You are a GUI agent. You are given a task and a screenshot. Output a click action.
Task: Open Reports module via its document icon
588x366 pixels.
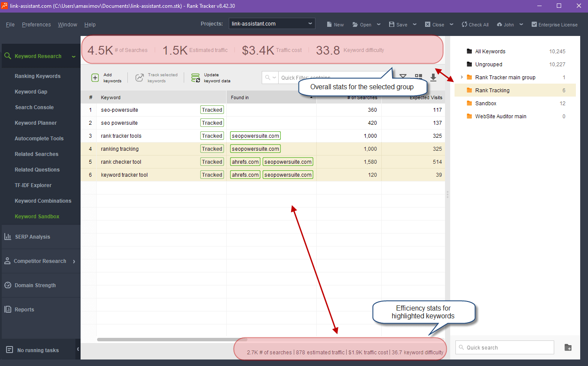coord(7,309)
